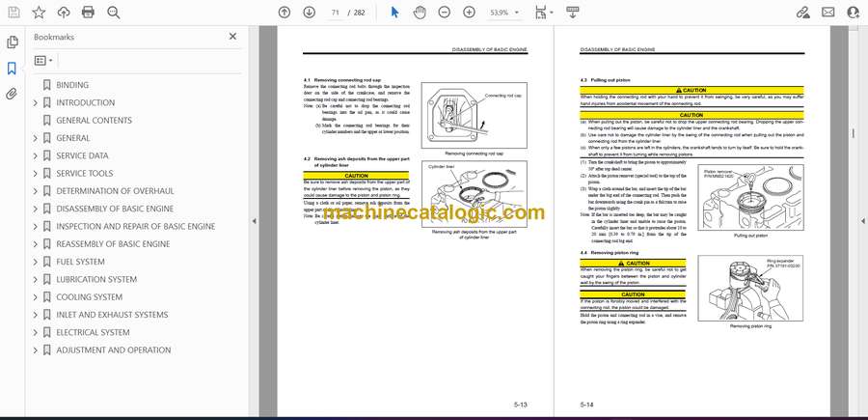
Task: Click the 'Removing piston ring' illustration
Action: pos(750,288)
